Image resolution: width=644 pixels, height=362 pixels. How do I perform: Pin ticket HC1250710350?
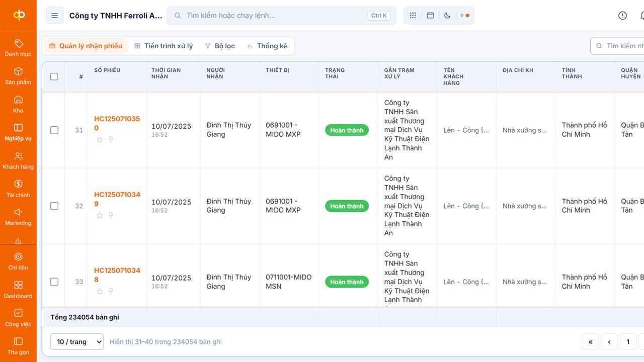tap(111, 139)
